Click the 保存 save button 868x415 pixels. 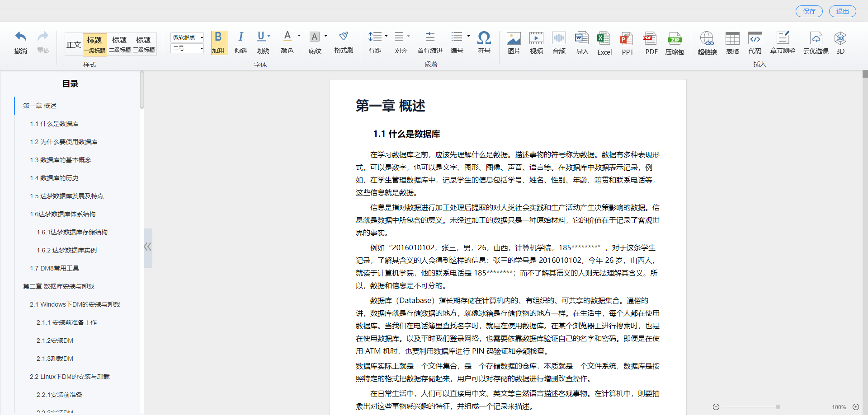(x=809, y=11)
